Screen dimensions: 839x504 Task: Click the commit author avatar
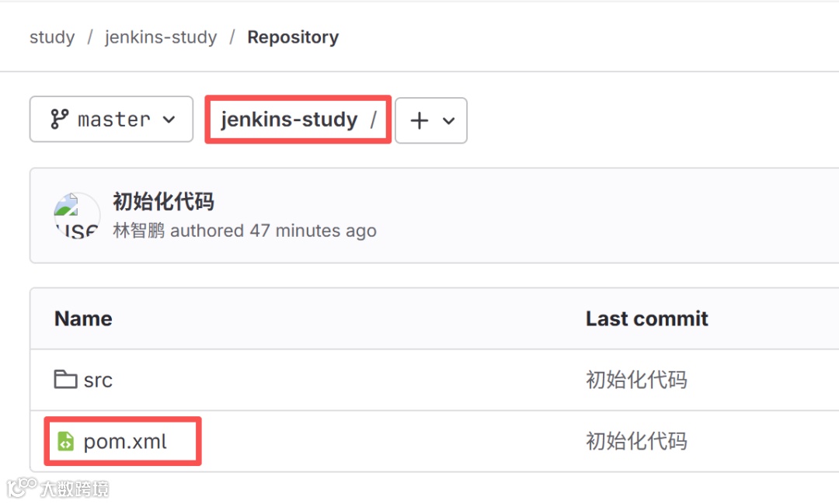click(77, 215)
